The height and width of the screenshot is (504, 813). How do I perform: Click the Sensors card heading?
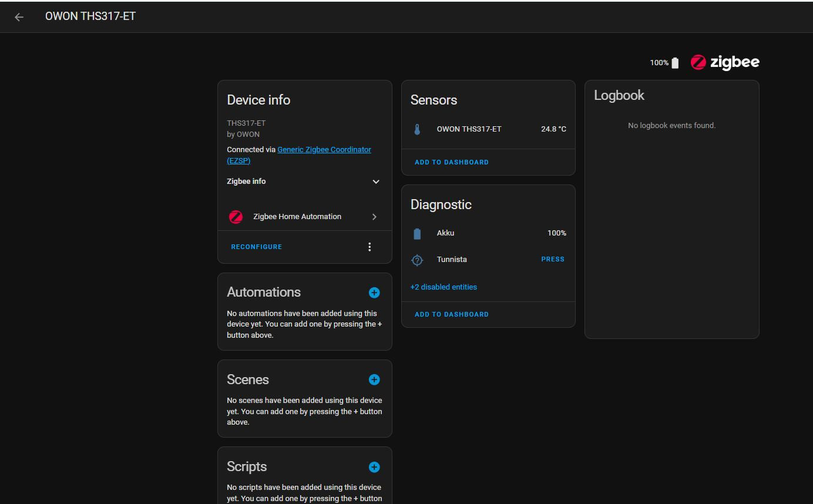pos(434,100)
